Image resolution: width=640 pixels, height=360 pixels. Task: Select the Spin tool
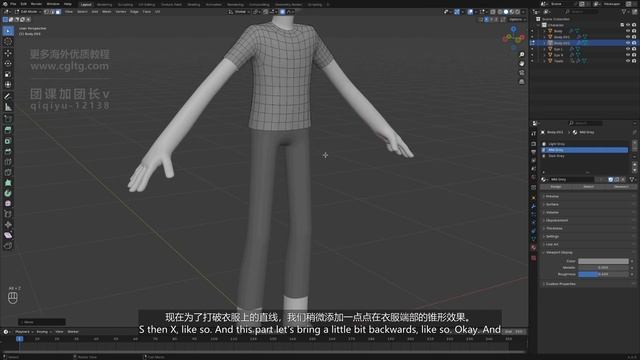point(8,193)
